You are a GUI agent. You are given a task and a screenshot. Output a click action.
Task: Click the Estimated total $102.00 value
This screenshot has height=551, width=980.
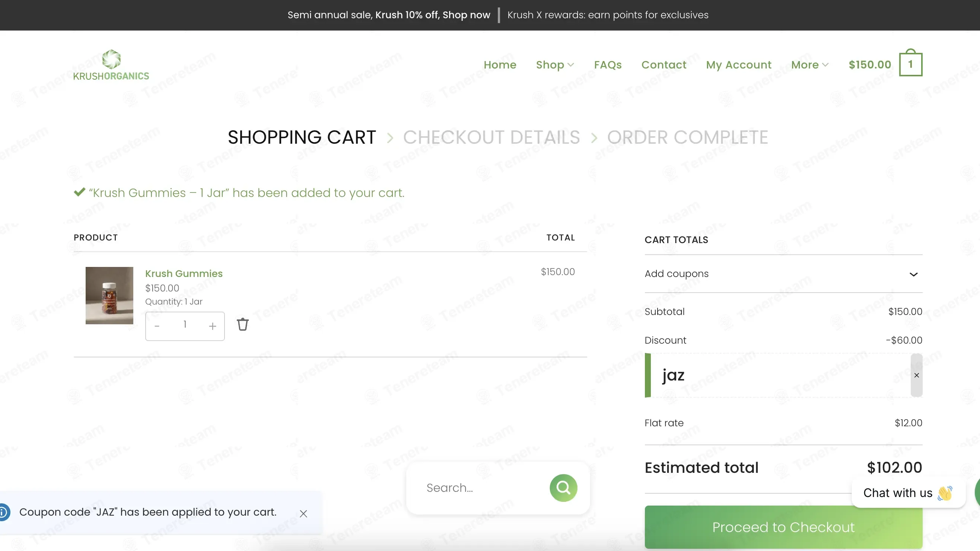pyautogui.click(x=894, y=467)
